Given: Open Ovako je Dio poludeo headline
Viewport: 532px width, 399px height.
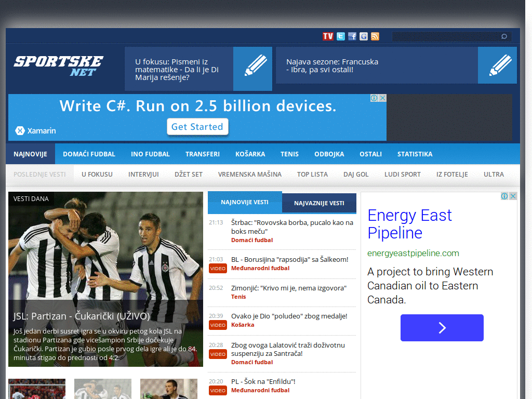Looking at the screenshot, I should 289,316.
